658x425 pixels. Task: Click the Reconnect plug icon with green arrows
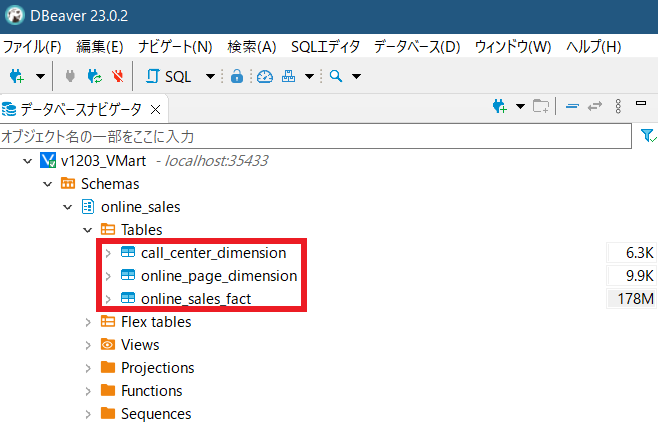(x=94, y=76)
